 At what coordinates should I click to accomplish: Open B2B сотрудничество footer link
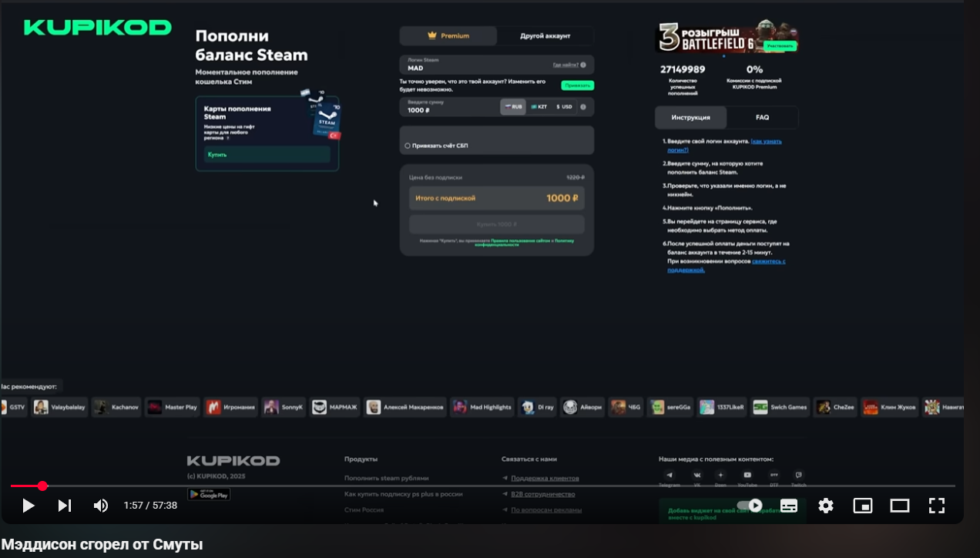542,494
